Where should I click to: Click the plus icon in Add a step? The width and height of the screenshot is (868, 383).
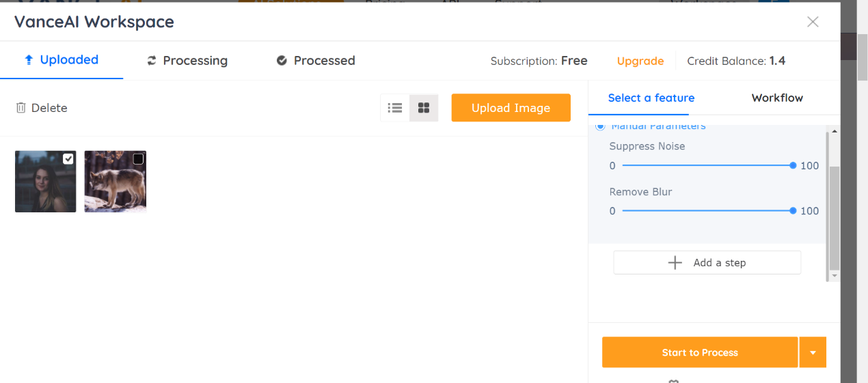tap(675, 263)
